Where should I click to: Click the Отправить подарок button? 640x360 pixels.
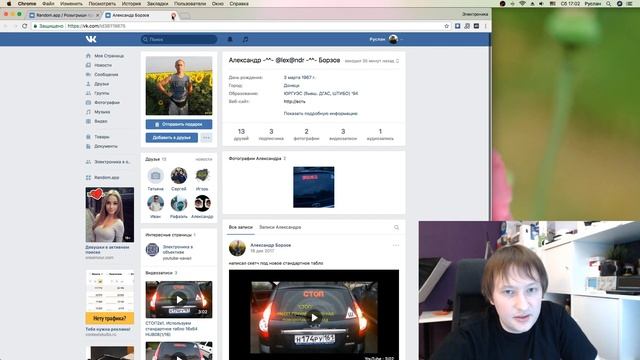179,124
